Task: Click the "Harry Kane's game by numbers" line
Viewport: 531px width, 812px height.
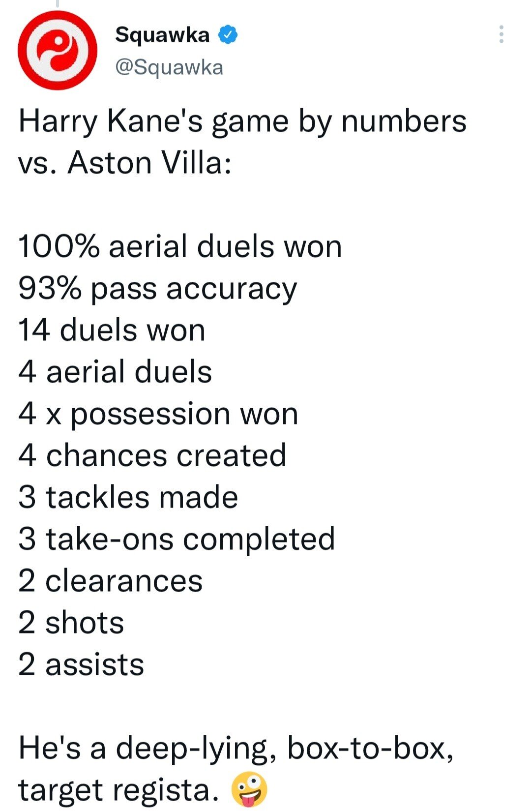Action: coord(242,121)
